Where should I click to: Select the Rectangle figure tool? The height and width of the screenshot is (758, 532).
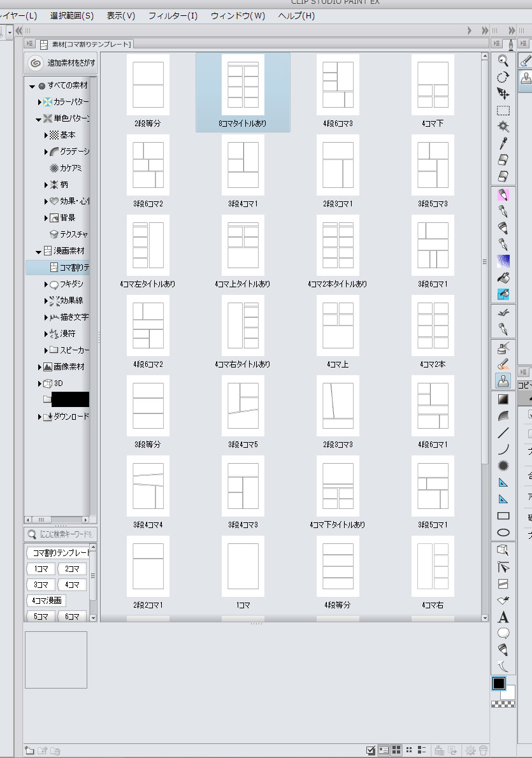point(503,516)
